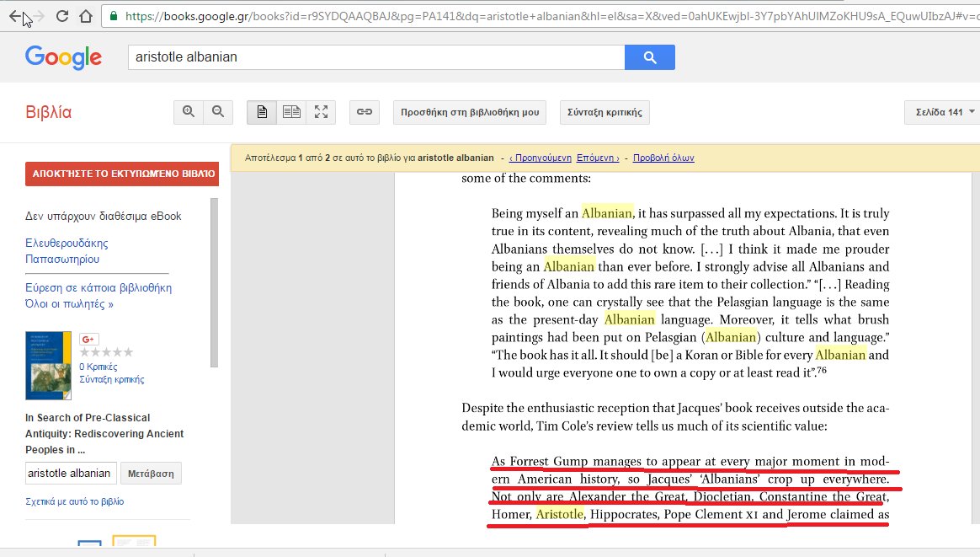Viewport: 980px width, 557px height.
Task: Open 0 Κριτικές link
Action: [x=99, y=367]
